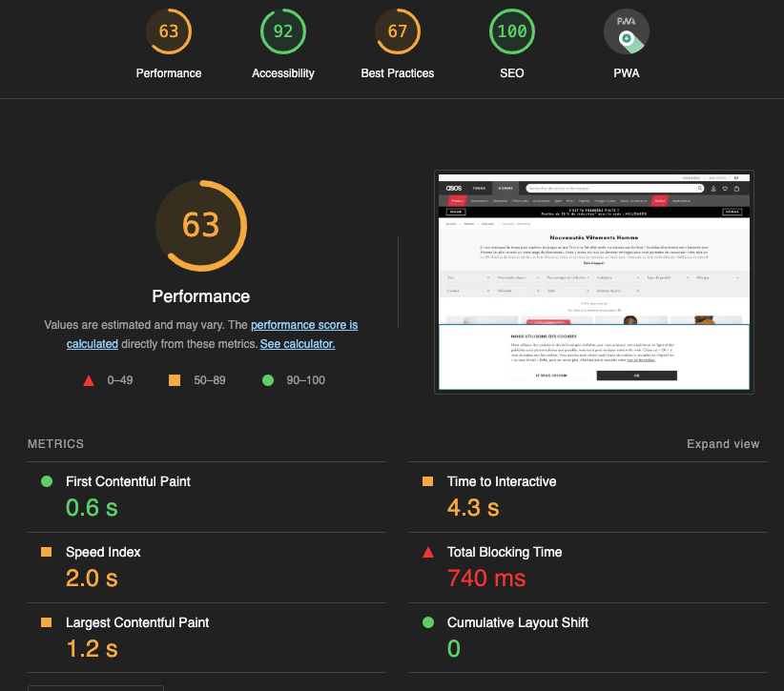
Task: Click the green Cumulative Layout Shift dot
Action: tap(428, 622)
